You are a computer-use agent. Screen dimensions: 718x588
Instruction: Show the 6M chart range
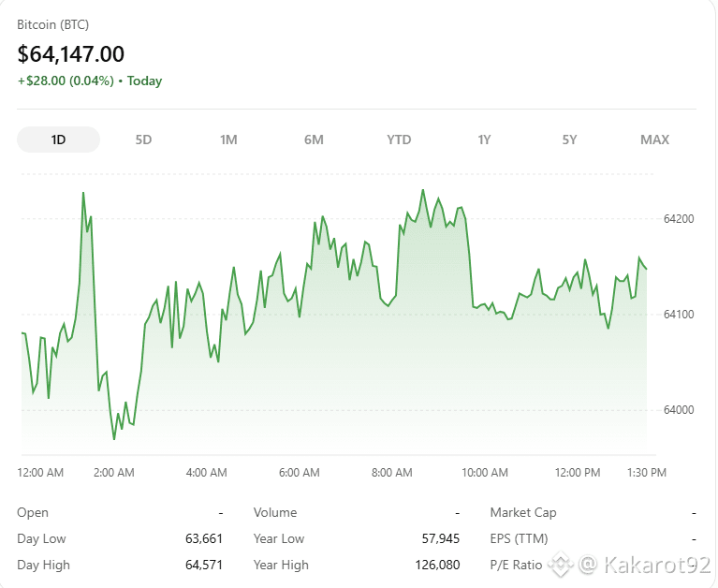tap(314, 140)
